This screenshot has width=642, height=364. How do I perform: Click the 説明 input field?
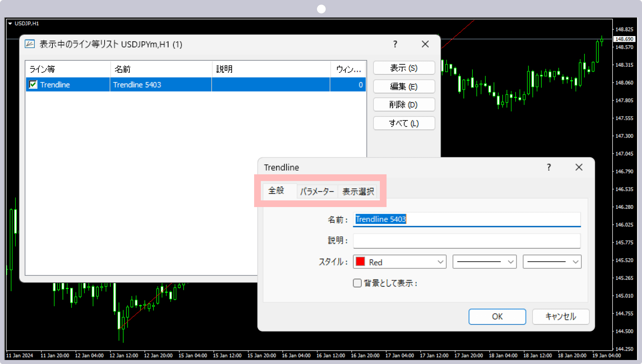(x=467, y=241)
